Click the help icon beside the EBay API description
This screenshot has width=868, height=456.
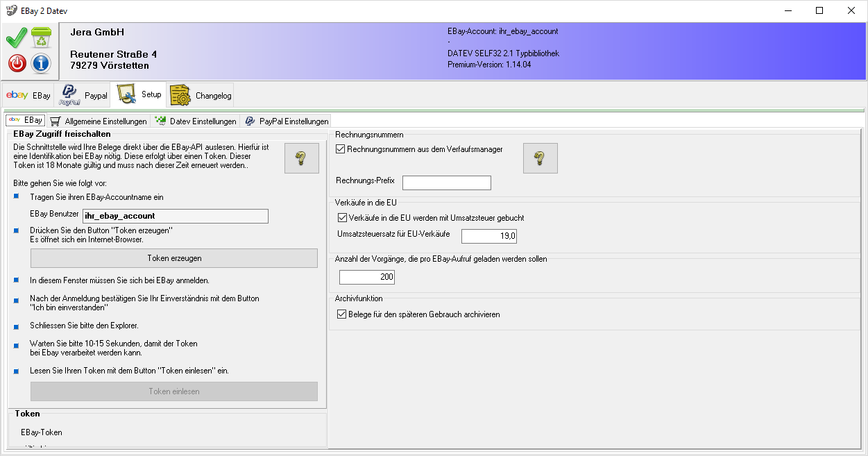(301, 158)
